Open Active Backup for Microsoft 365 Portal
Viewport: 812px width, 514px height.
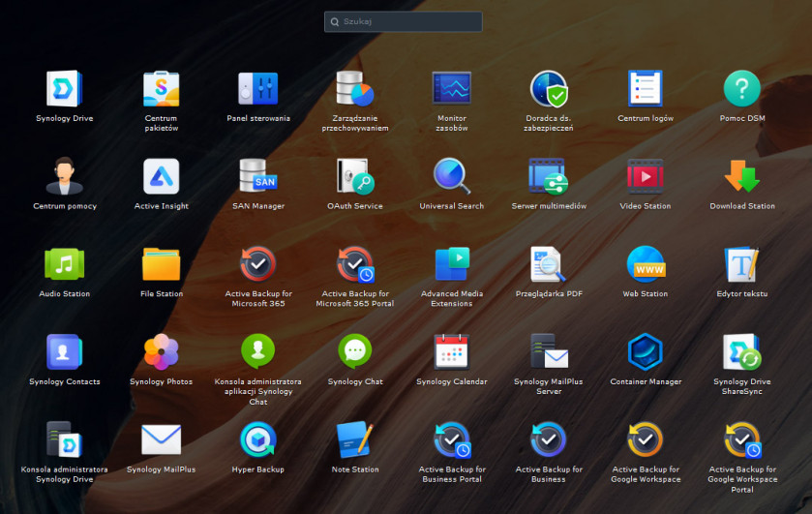pos(355,264)
